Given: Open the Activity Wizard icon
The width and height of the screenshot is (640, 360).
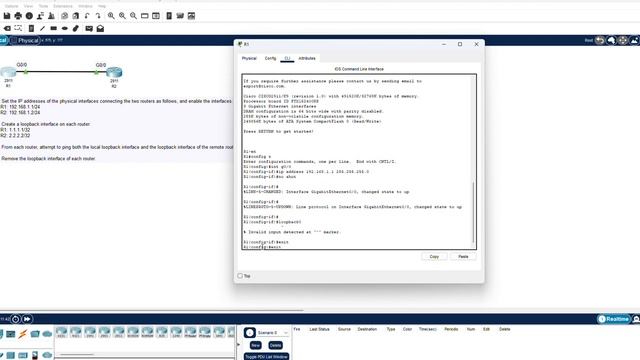Looking at the screenshot, I should (x=51, y=16).
